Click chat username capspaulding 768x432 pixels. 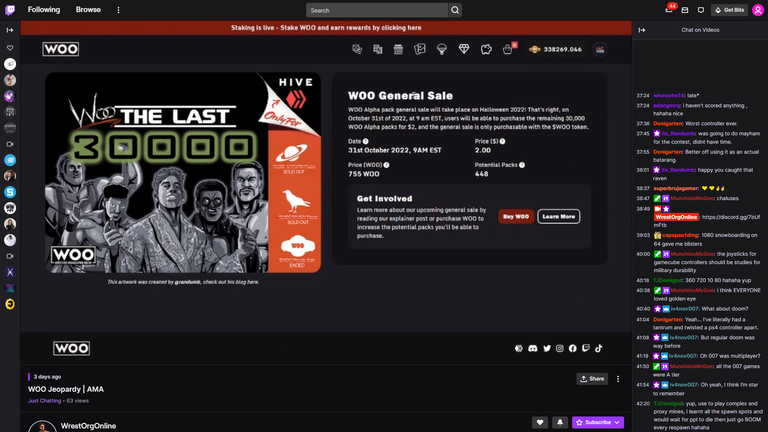pos(680,235)
